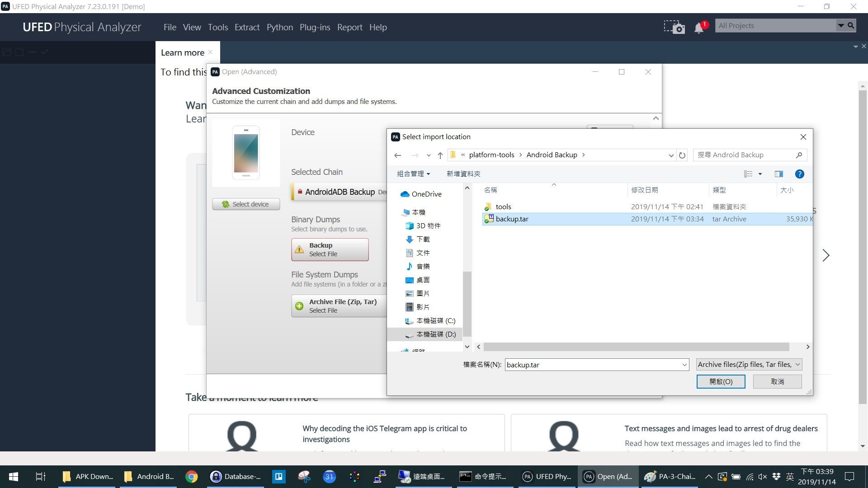Image resolution: width=868 pixels, height=488 pixels.
Task: Open the view options dropdown arrow
Action: pos(760,174)
